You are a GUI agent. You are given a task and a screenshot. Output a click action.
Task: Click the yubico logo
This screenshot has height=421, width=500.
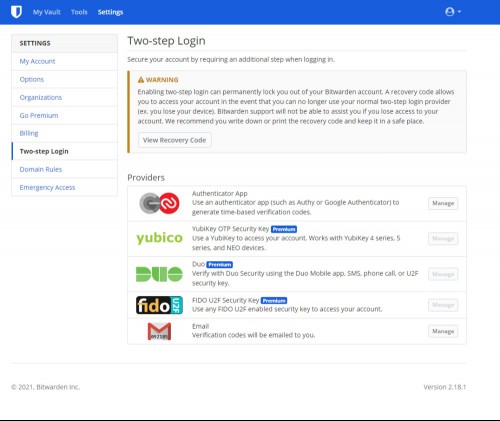159,238
